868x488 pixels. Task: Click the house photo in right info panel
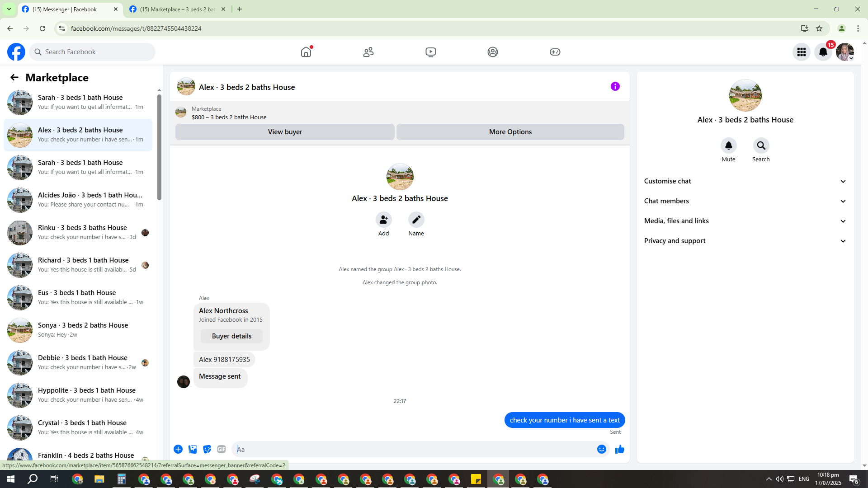(745, 95)
